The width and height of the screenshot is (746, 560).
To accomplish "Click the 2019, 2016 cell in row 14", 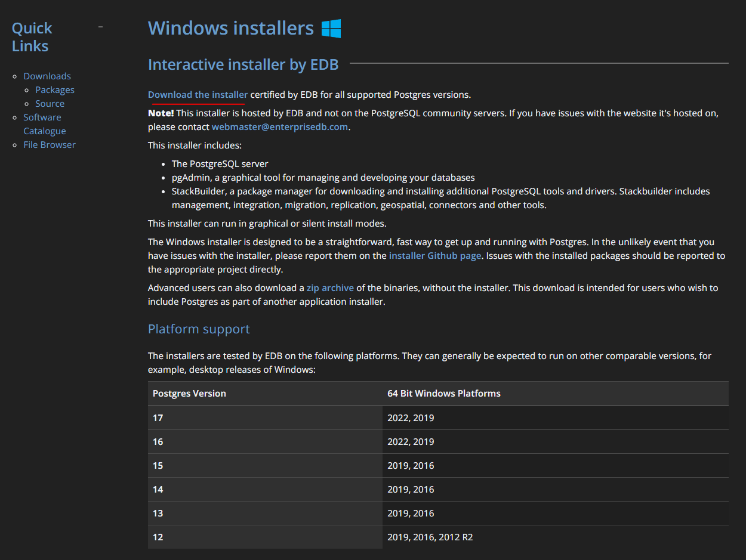I will tap(556, 490).
